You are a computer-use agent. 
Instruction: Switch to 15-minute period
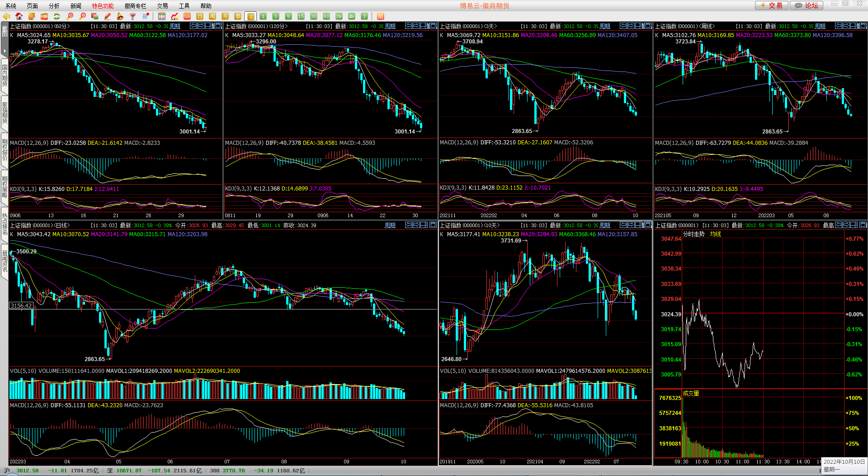(301, 16)
